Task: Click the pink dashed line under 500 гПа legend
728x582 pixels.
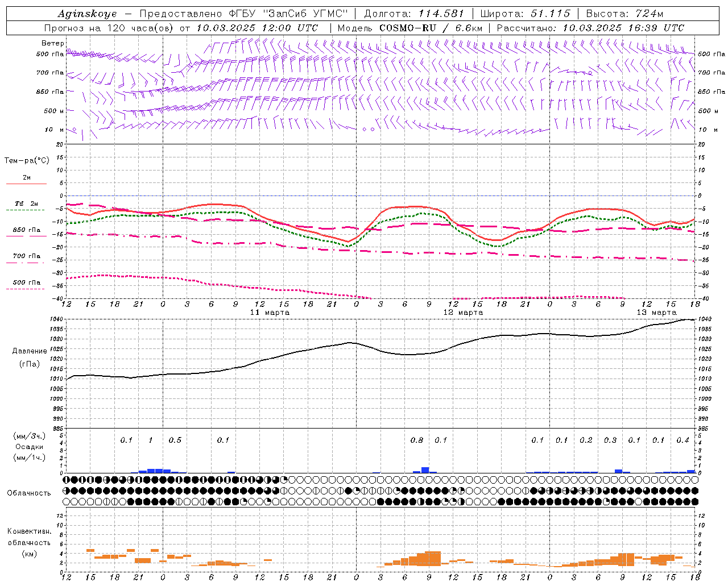Action: (26, 289)
